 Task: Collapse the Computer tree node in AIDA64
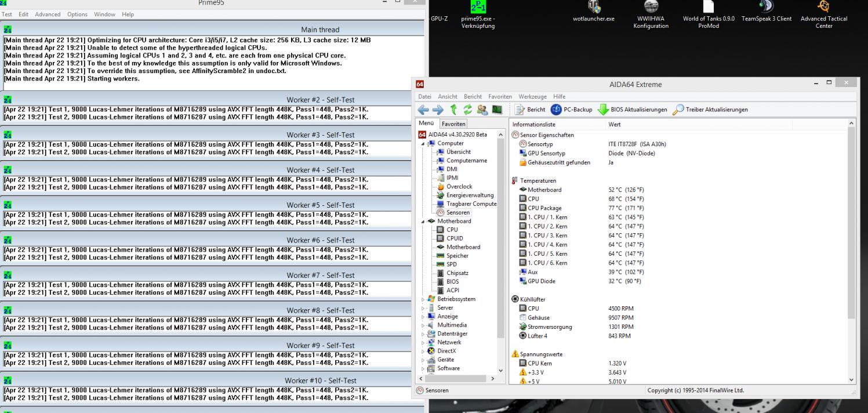(x=423, y=143)
